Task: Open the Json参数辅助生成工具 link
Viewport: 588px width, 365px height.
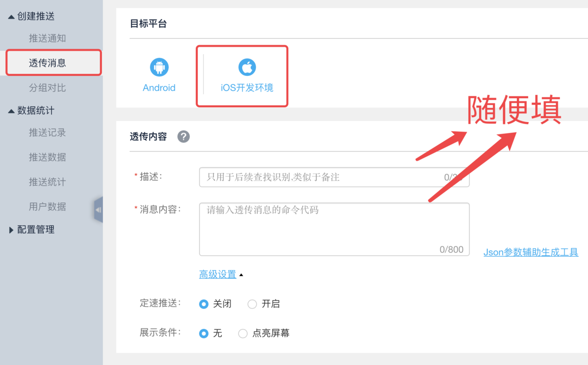Action: (531, 252)
